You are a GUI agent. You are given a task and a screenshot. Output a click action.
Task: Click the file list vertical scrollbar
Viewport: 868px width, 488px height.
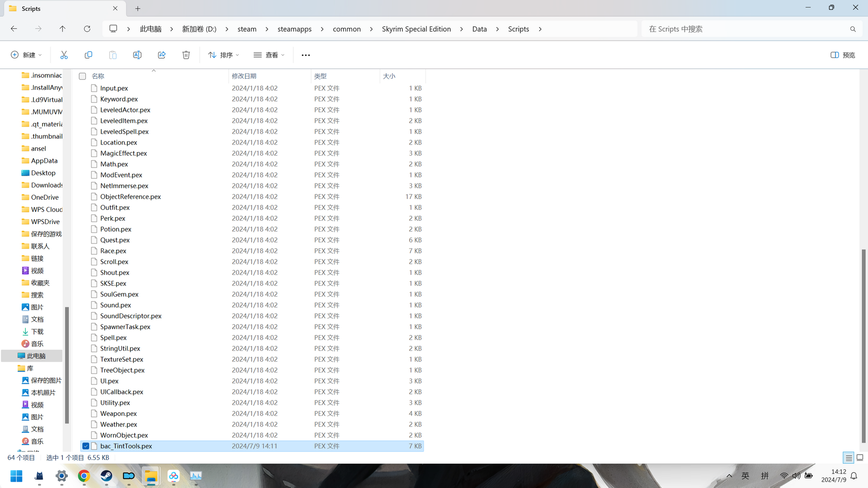click(x=863, y=346)
